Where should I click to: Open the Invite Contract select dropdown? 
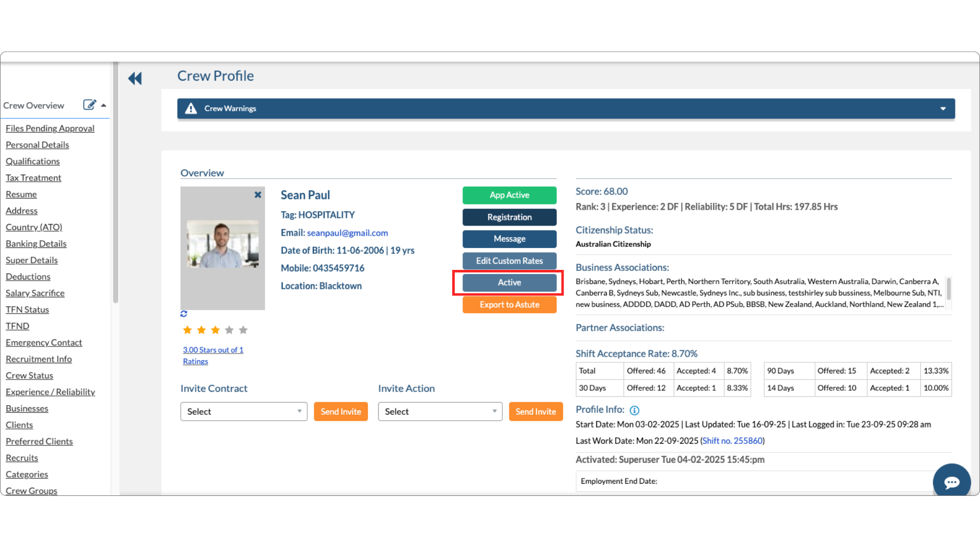pyautogui.click(x=243, y=412)
